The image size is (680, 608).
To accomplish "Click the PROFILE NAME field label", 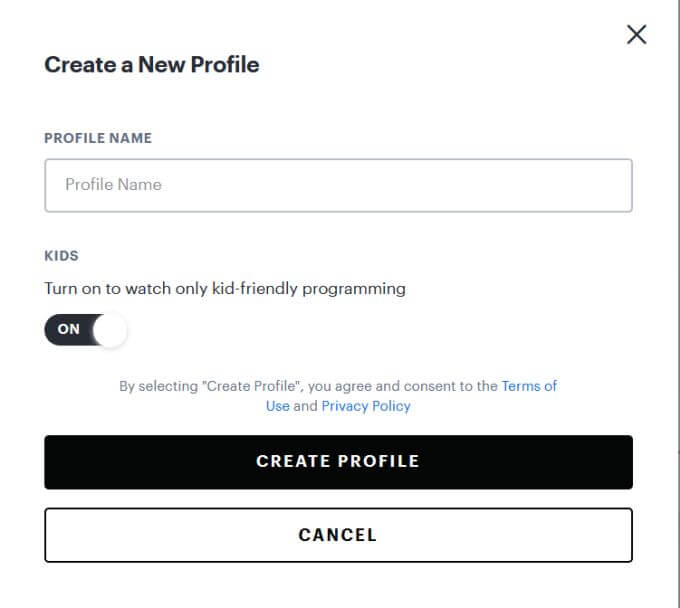I will click(x=98, y=138).
